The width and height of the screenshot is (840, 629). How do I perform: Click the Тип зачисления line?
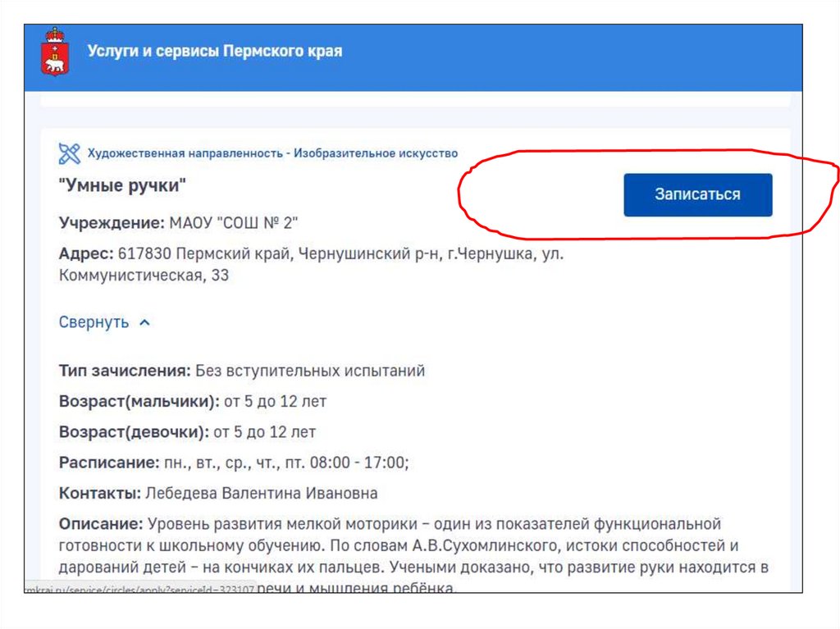(241, 371)
